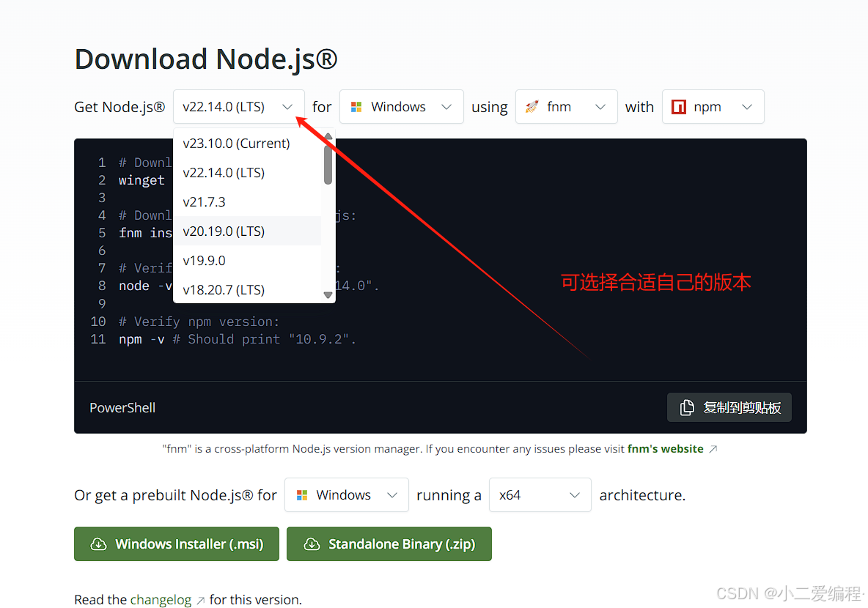Download the Windows Installer (.msi)
This screenshot has width=868, height=608.
pyautogui.click(x=177, y=544)
